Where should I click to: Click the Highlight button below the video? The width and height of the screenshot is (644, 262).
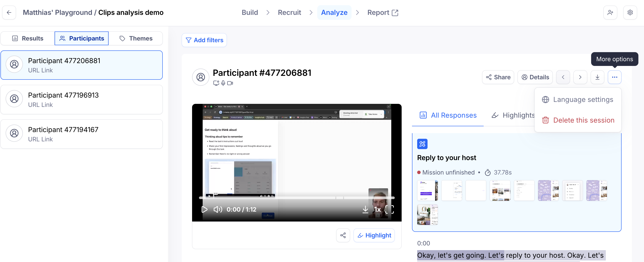tap(374, 235)
